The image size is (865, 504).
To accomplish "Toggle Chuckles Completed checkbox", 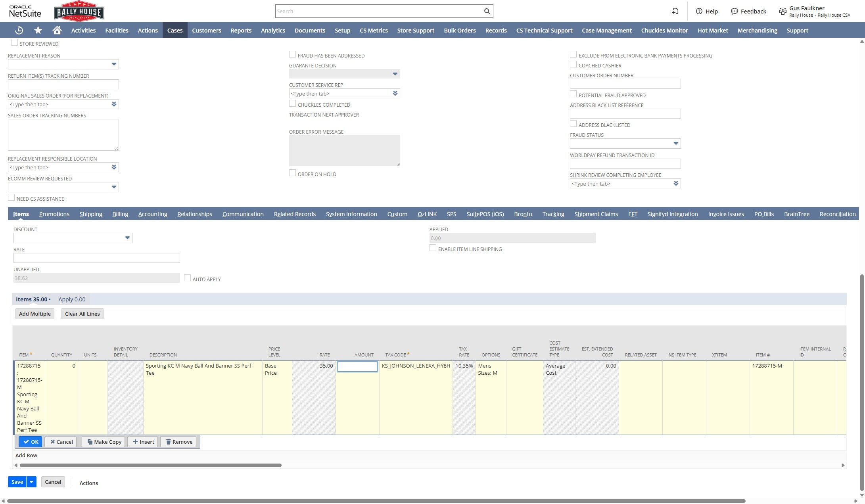I will tap(292, 103).
